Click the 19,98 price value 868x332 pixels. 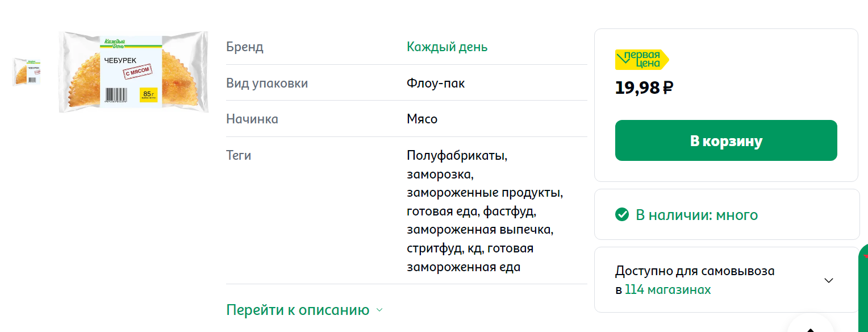[637, 88]
